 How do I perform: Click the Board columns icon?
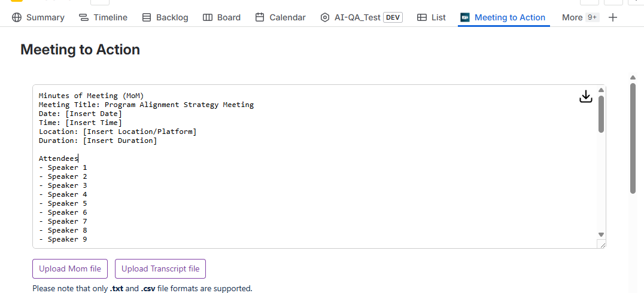point(208,17)
